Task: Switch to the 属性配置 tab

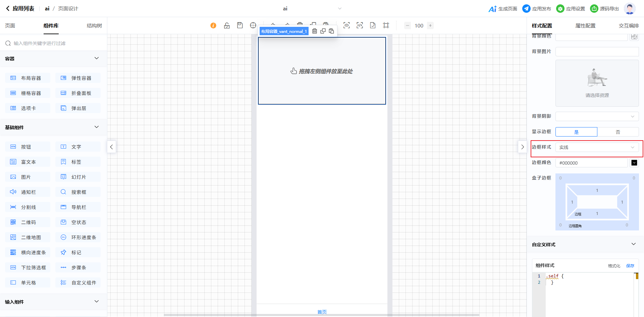Action: pos(585,26)
